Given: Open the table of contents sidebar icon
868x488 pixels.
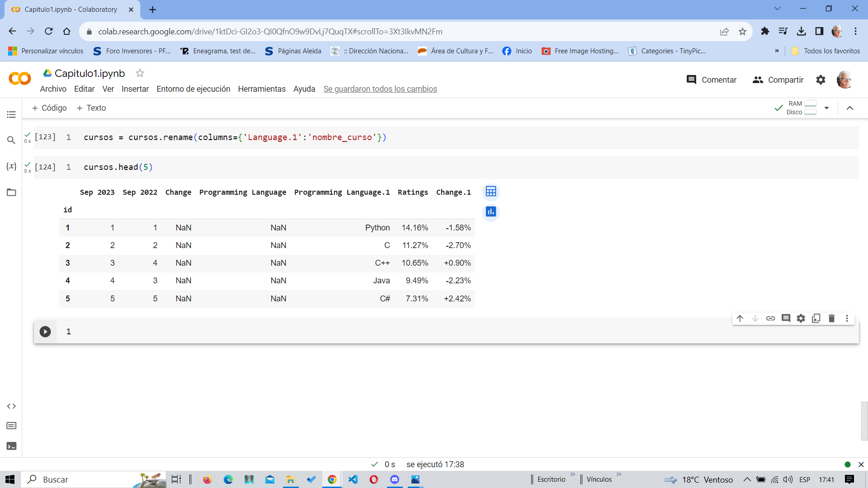Looking at the screenshot, I should [11, 115].
